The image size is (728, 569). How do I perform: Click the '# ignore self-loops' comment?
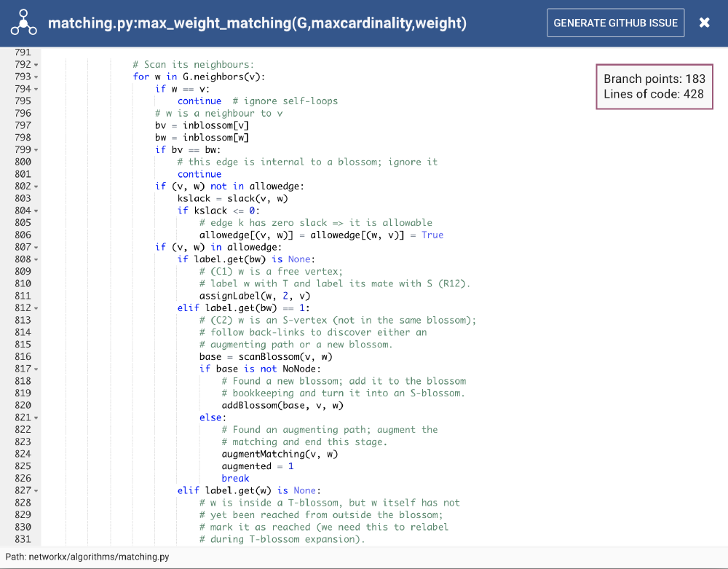click(285, 101)
